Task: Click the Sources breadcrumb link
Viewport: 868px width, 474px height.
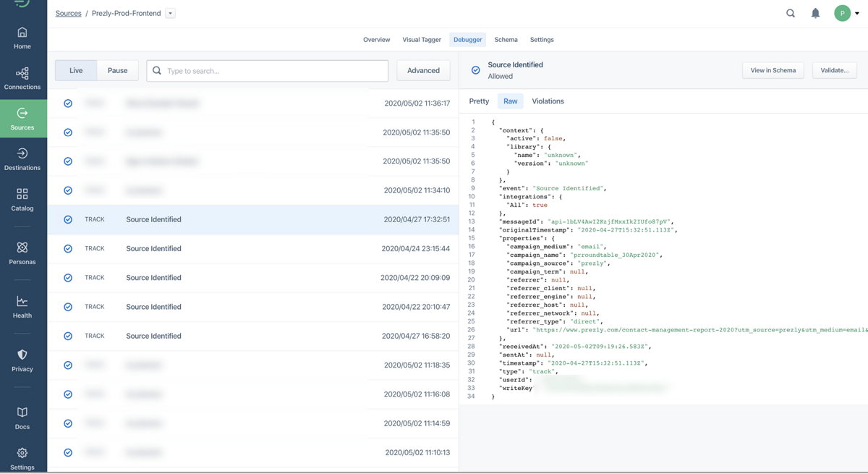Action: pos(68,13)
